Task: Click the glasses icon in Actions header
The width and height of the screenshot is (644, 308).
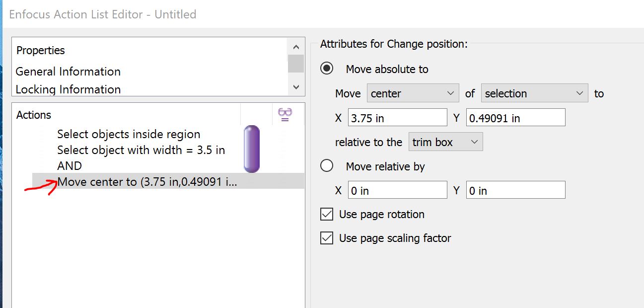Action: pyautogui.click(x=285, y=115)
